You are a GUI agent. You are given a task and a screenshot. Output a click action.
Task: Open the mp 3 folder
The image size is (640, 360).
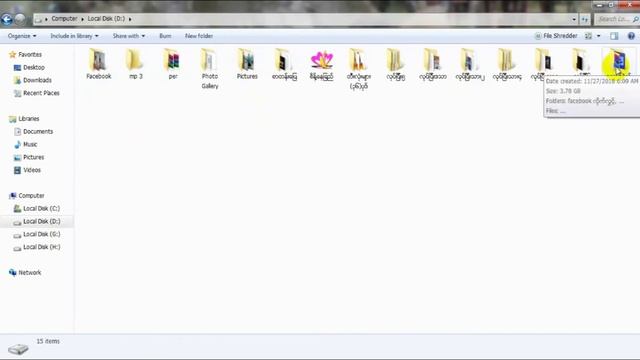[x=136, y=64]
